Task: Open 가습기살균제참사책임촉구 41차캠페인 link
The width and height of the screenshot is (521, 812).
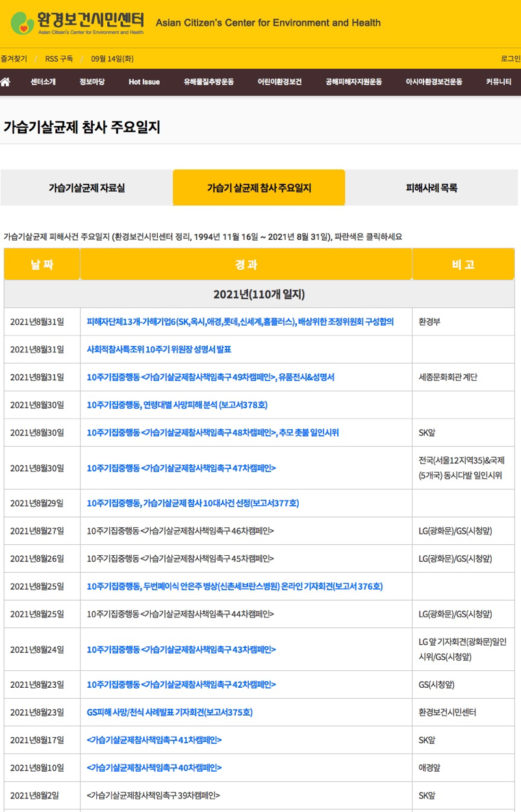Action: click(x=154, y=740)
